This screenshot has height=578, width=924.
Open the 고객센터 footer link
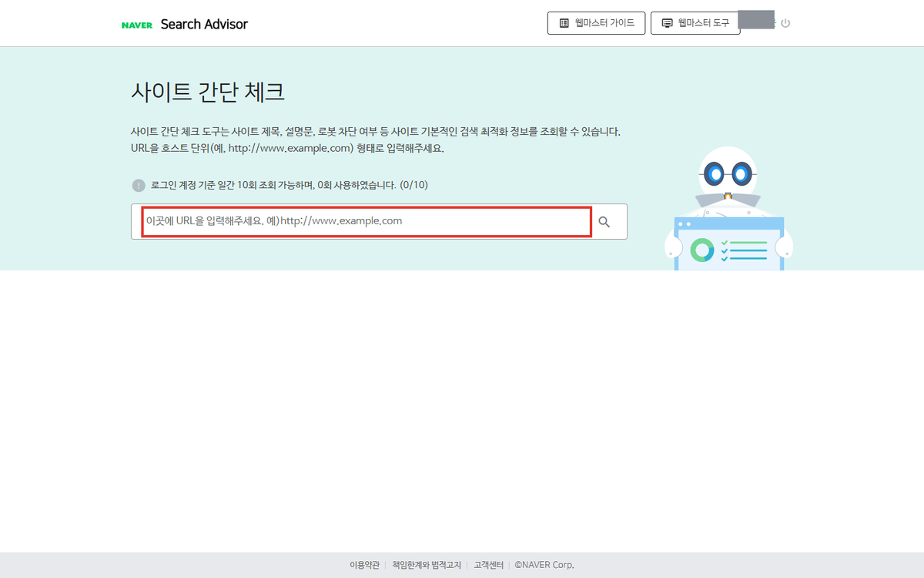(488, 565)
